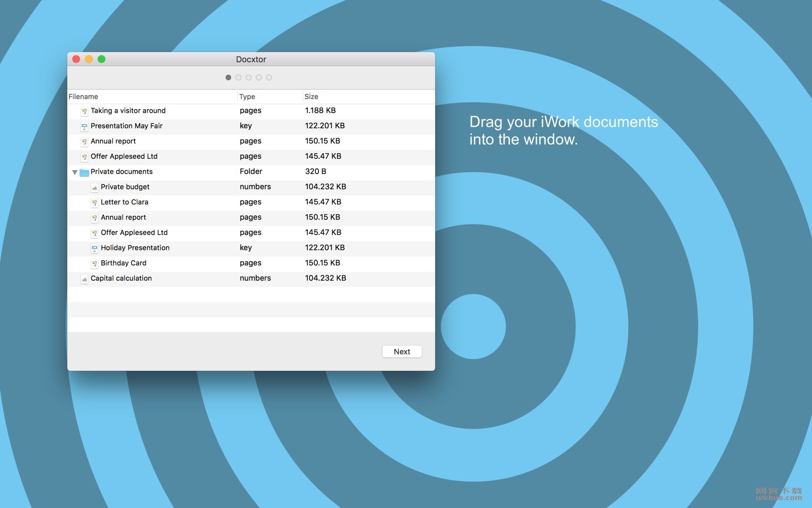Image resolution: width=812 pixels, height=508 pixels.
Task: Click the size of Letter to Clara
Action: 323,202
